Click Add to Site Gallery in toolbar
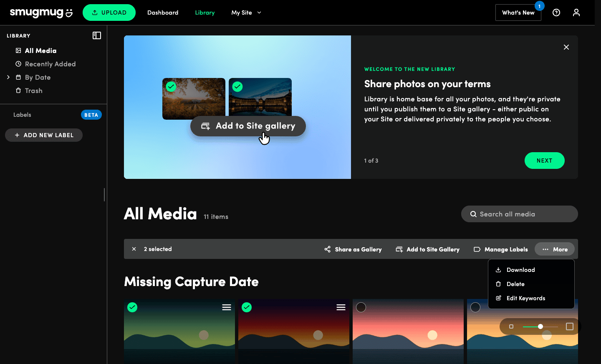Viewport: 601px width, 364px height. (x=428, y=249)
